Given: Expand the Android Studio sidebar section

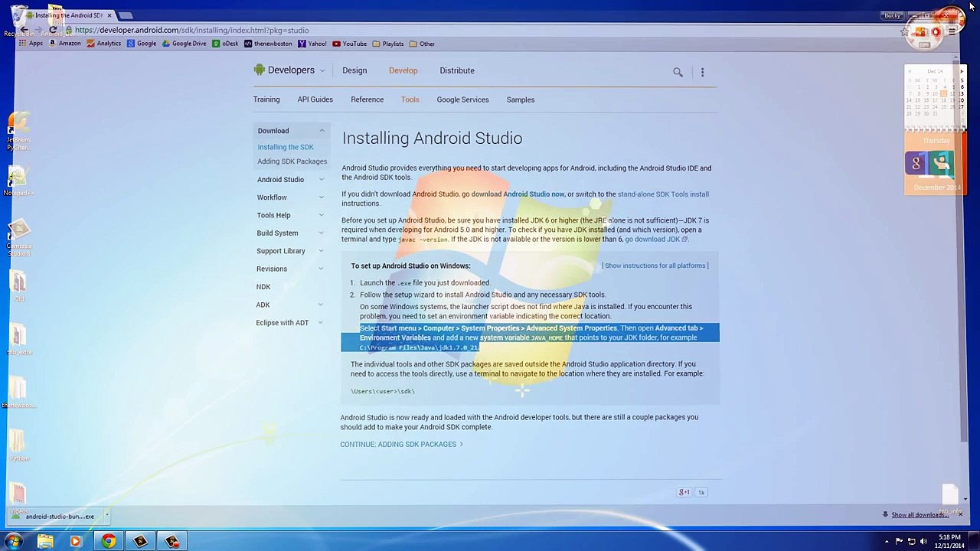Looking at the screenshot, I should click(x=321, y=180).
